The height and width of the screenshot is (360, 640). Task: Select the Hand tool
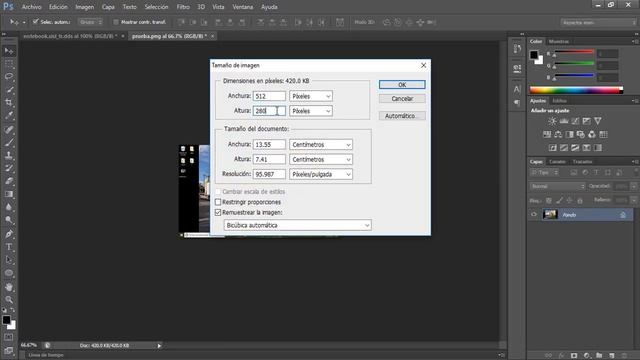[x=9, y=287]
